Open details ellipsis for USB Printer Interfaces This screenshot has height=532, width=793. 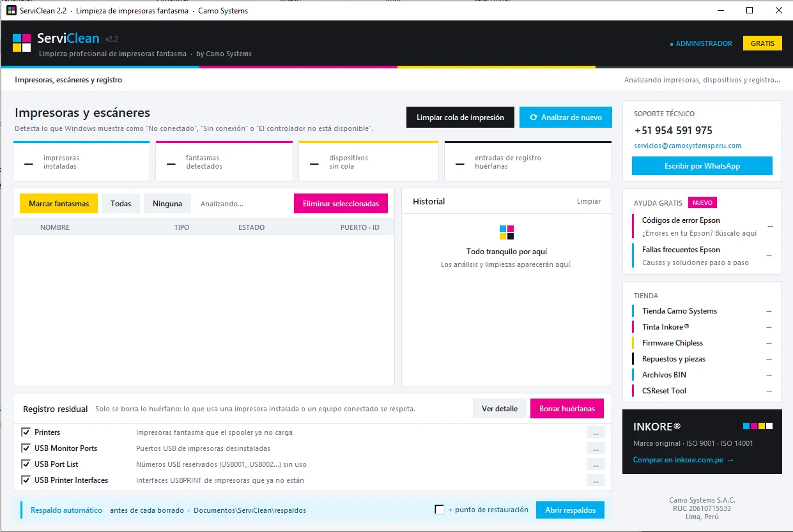pos(596,480)
